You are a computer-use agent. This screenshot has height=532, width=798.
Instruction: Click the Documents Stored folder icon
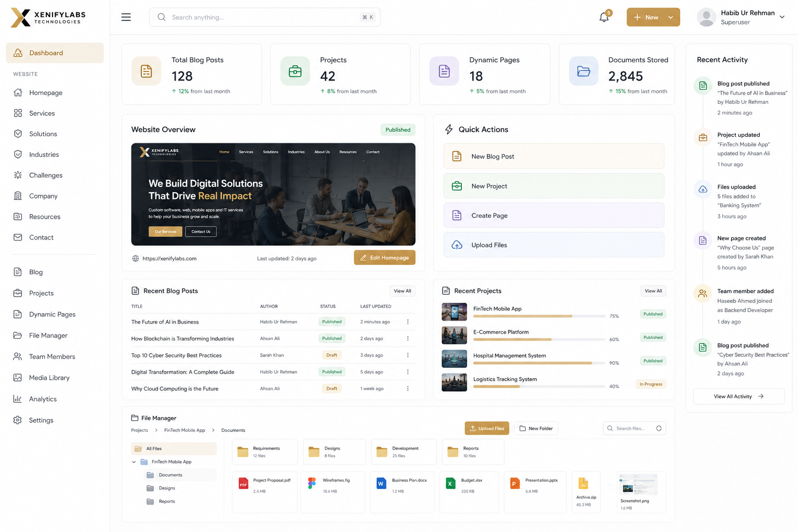pos(583,71)
